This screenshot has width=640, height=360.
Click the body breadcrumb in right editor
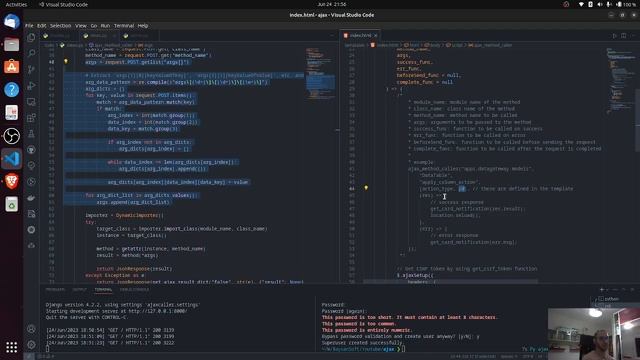(434, 45)
